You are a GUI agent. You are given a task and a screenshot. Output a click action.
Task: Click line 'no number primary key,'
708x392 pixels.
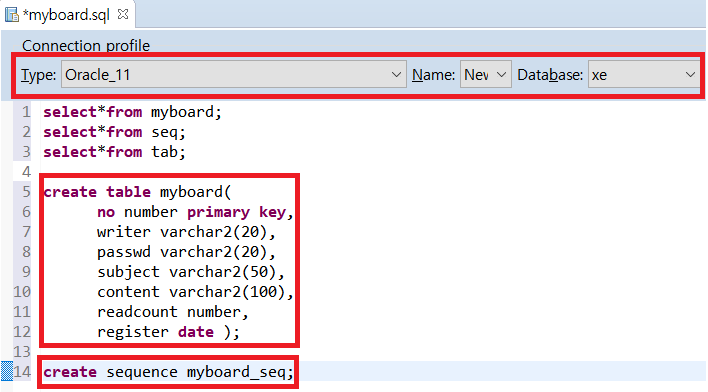pyautogui.click(x=195, y=212)
